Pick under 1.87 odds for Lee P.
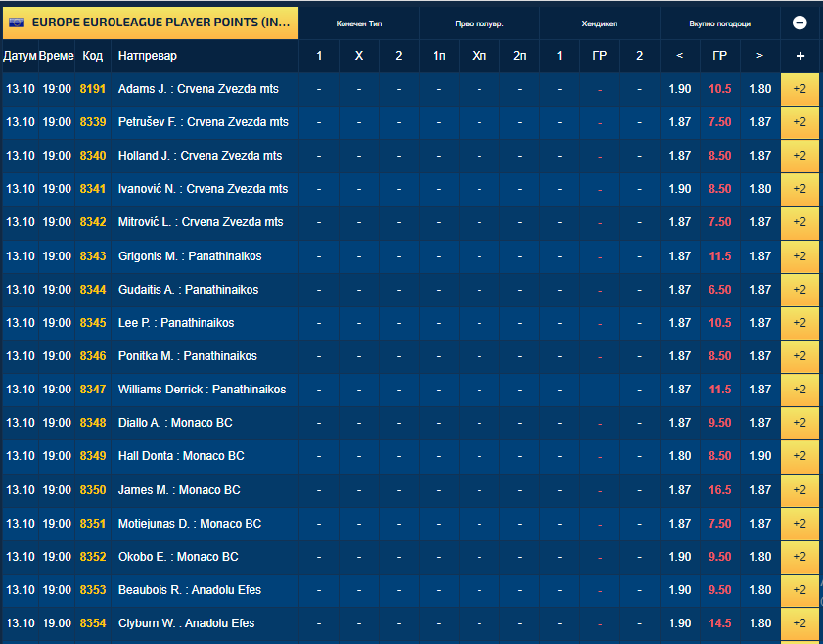The image size is (823, 644). (680, 323)
